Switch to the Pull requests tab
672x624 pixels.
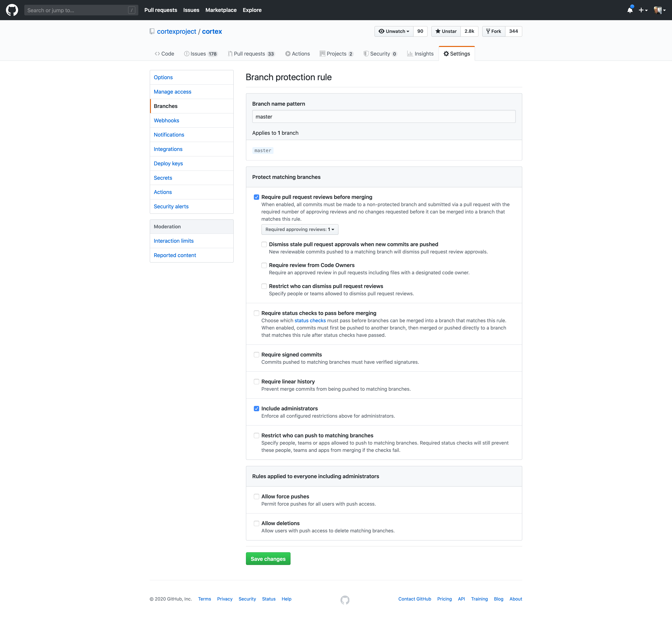coord(251,53)
